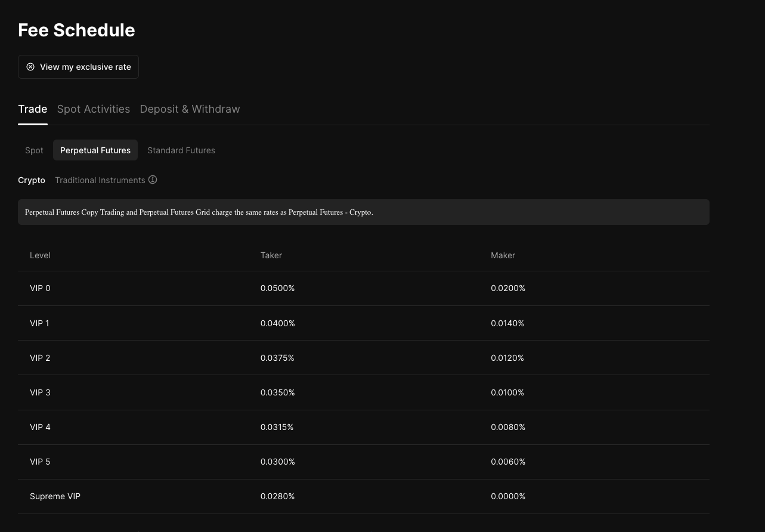Switch to Standard Futures sub-tab
Viewport: 765px width, 532px height.
pyautogui.click(x=181, y=150)
